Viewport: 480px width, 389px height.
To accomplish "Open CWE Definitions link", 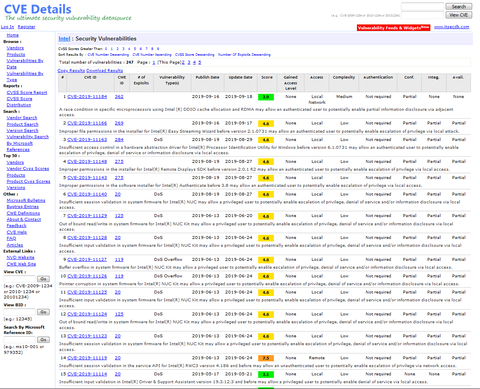I will click(23, 213).
